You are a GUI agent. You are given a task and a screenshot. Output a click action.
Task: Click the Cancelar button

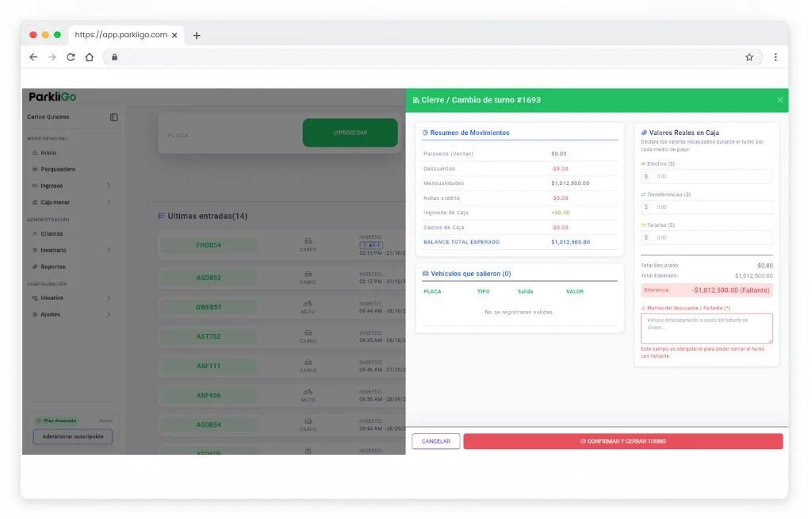[436, 441]
